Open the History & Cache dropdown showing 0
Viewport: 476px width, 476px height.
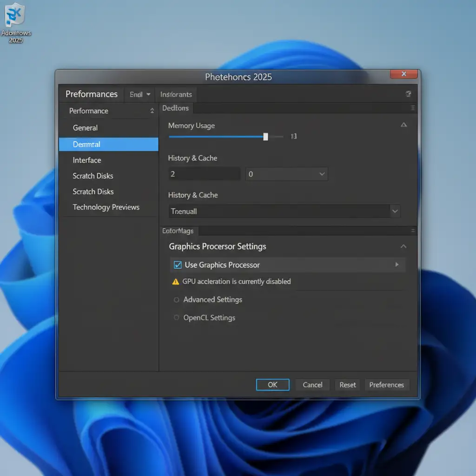[x=322, y=174]
